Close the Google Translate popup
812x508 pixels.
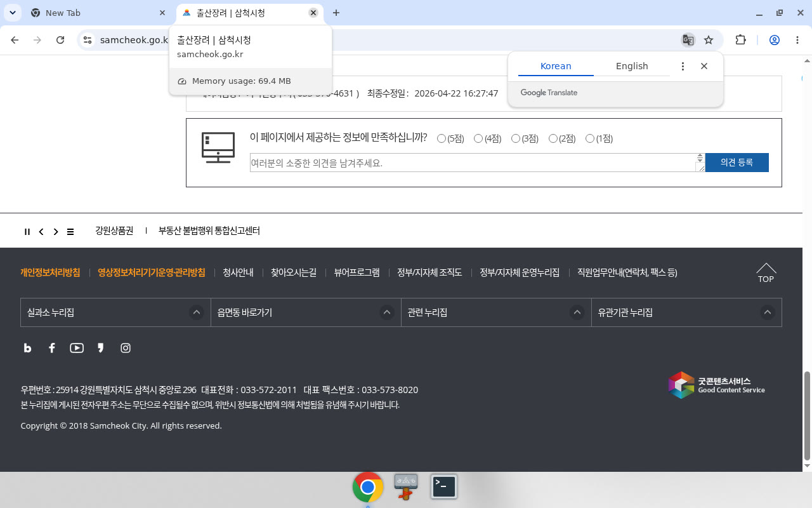coord(704,66)
